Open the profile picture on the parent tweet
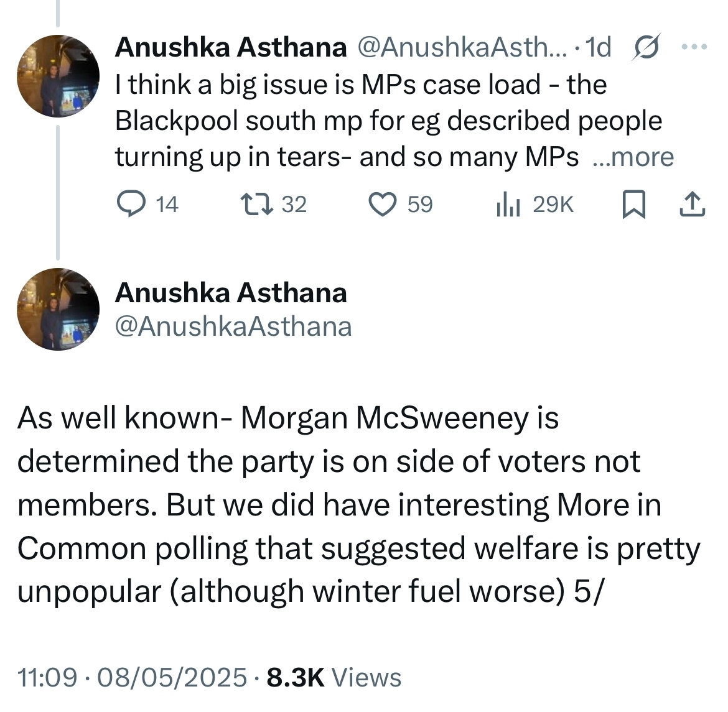This screenshot has width=728, height=712. click(58, 76)
